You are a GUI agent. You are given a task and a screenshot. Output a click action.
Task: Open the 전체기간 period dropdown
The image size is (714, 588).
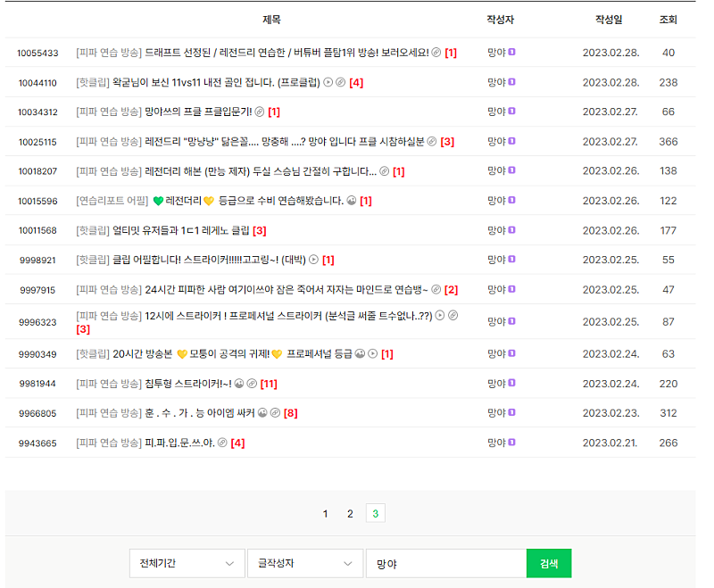tap(186, 564)
